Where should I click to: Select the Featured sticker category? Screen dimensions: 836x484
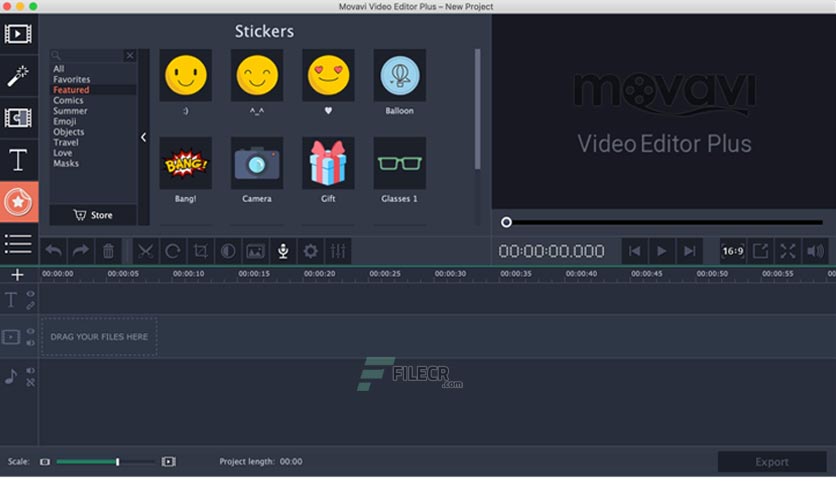coord(71,90)
